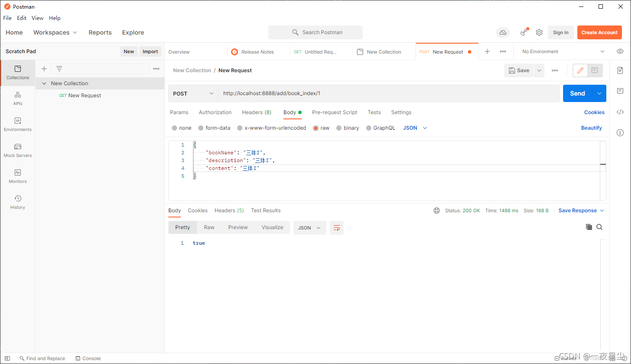Click the request URL input field
The width and height of the screenshot is (631, 364).
pos(389,93)
